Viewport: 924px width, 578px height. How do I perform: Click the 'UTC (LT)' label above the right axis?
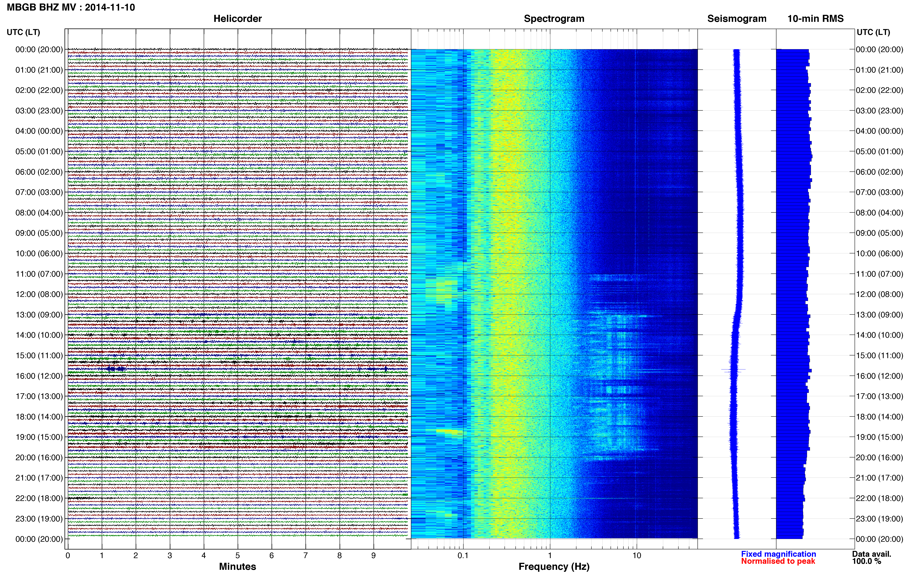873,32
